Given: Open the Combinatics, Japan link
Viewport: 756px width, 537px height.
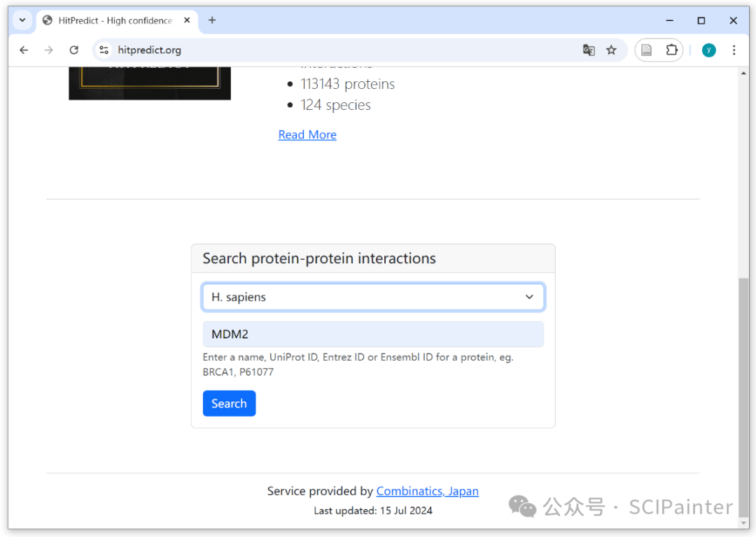Looking at the screenshot, I should [427, 491].
